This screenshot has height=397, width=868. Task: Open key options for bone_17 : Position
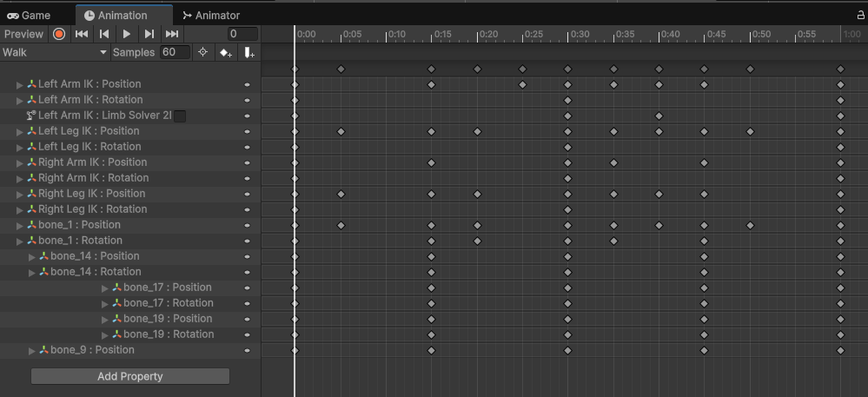pos(247,288)
